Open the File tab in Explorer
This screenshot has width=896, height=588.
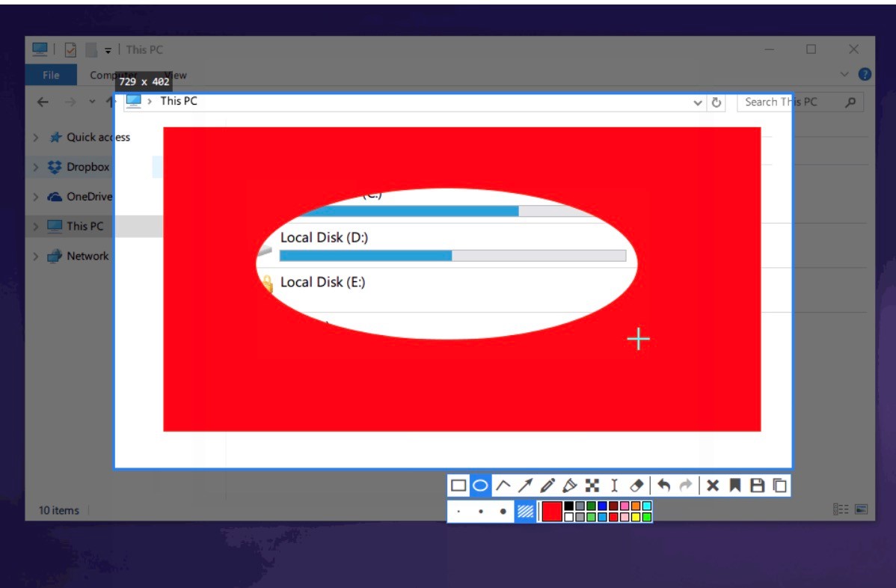click(51, 75)
